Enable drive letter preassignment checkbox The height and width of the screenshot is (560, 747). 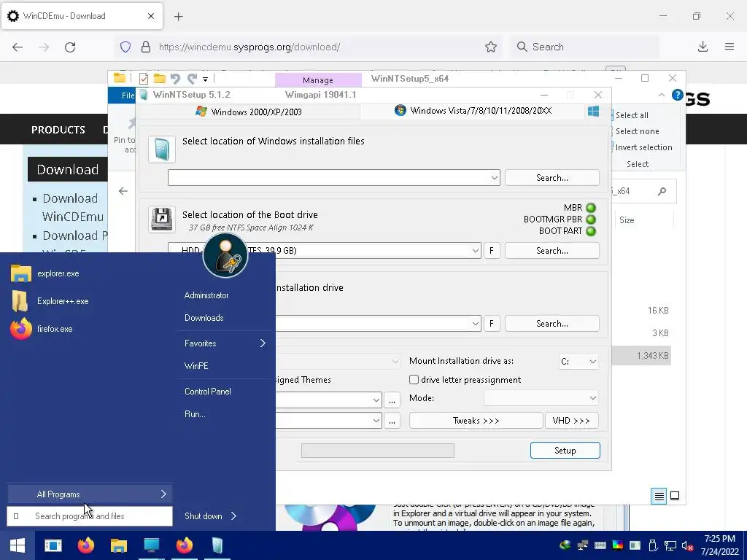pyautogui.click(x=414, y=379)
